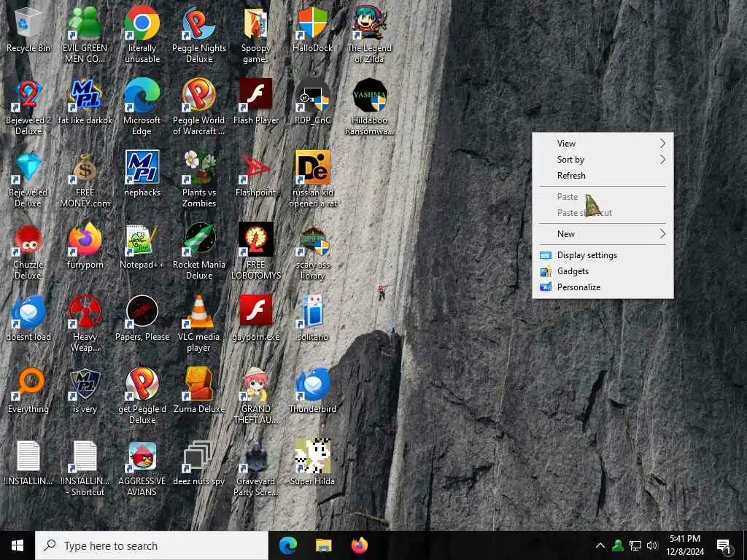
Task: Select the Chuzzle Deluxe shortcut
Action: point(28,252)
